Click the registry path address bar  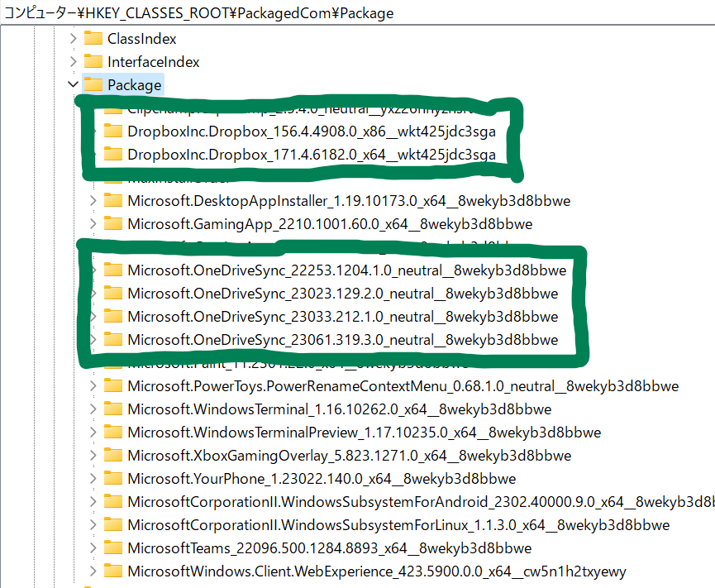point(357,12)
